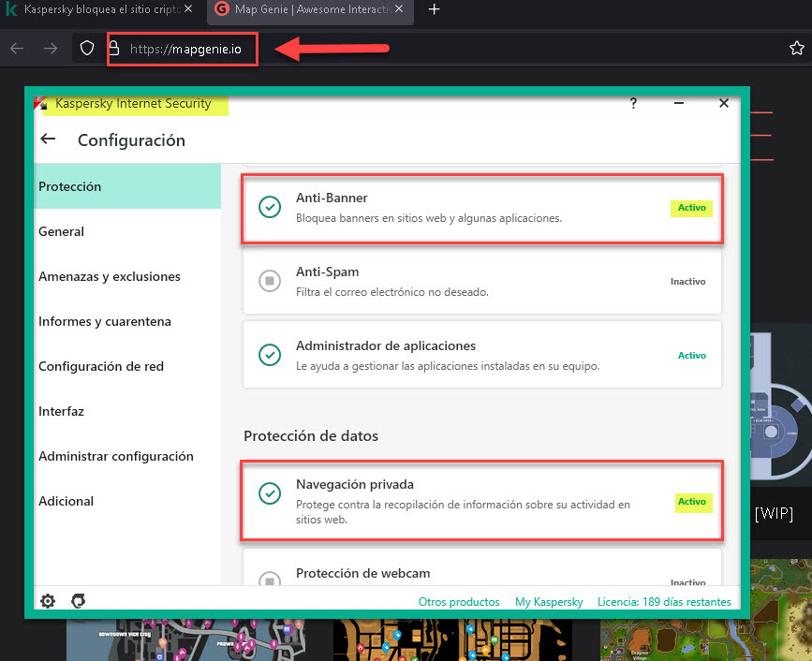Open Administrador de aplicaciones settings
This screenshot has width=812, height=661.
tap(482, 355)
